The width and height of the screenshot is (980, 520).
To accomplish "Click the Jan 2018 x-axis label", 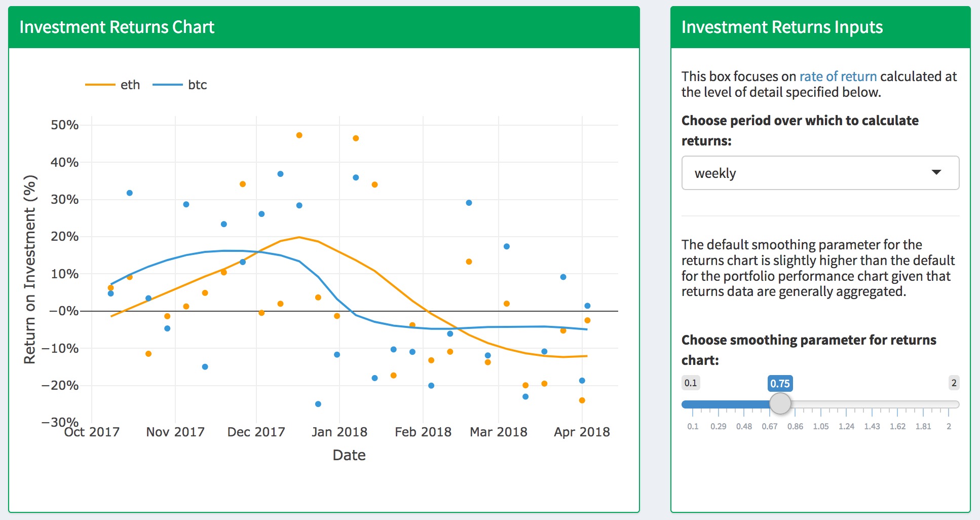I will click(x=339, y=432).
